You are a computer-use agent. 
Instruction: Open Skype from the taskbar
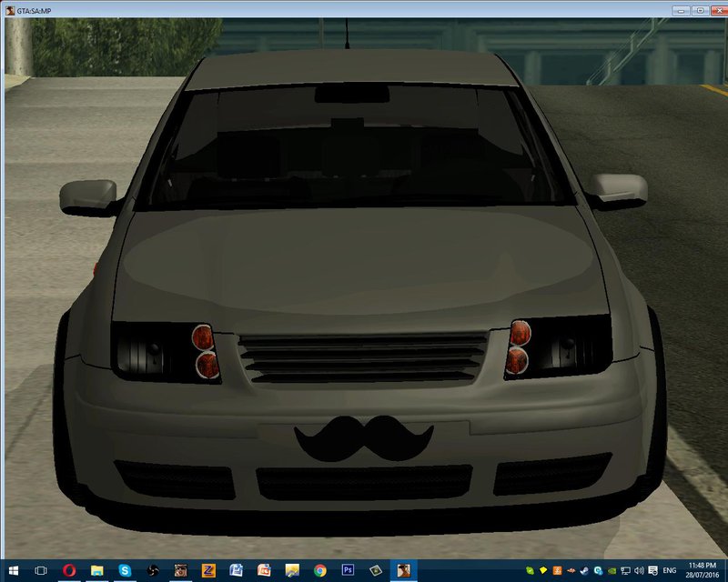pyautogui.click(x=125, y=570)
